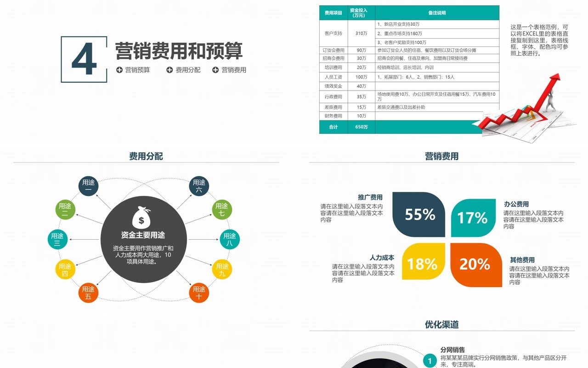Viewport: 588px width, 368px height.
Task: Select the dark blue 用途一 circle
Action: click(x=89, y=186)
